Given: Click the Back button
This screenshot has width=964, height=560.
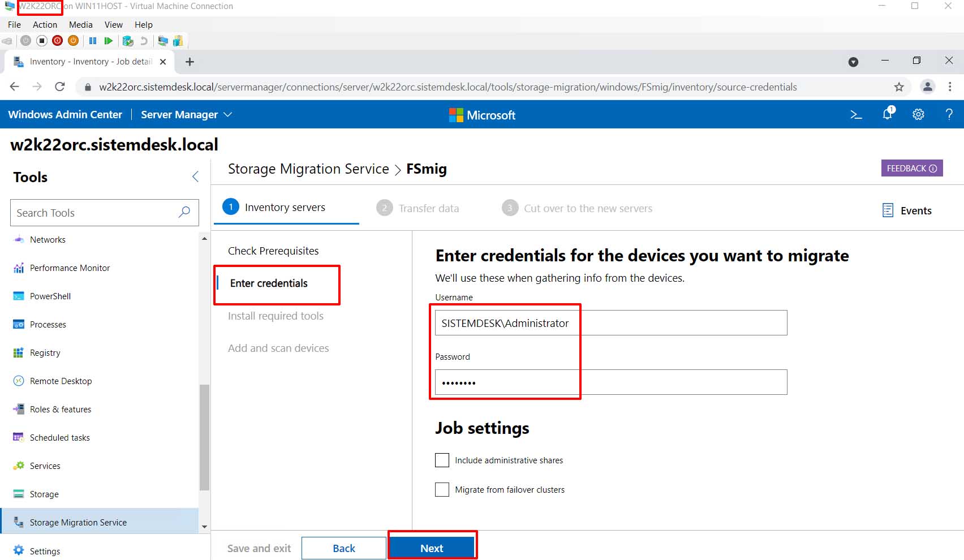Looking at the screenshot, I should point(344,548).
